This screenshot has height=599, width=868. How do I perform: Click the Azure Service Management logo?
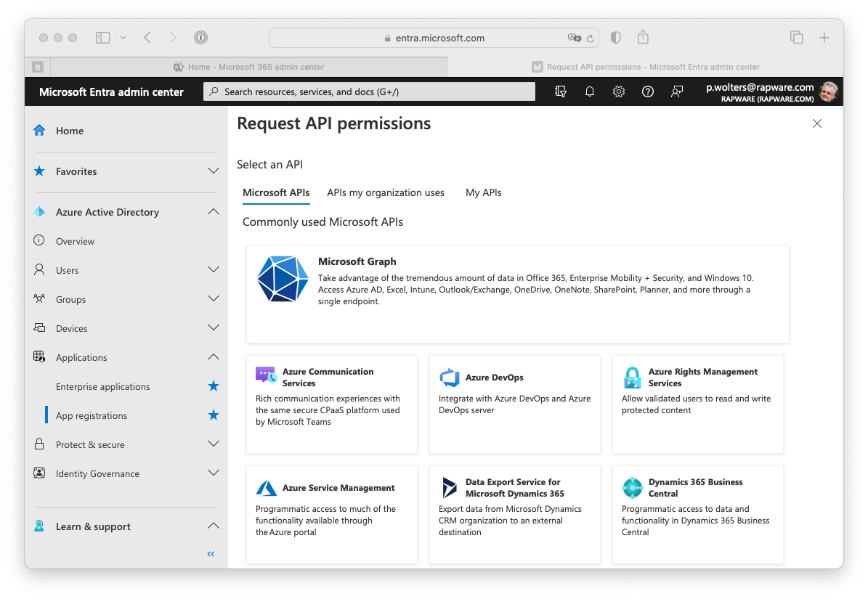coord(267,488)
